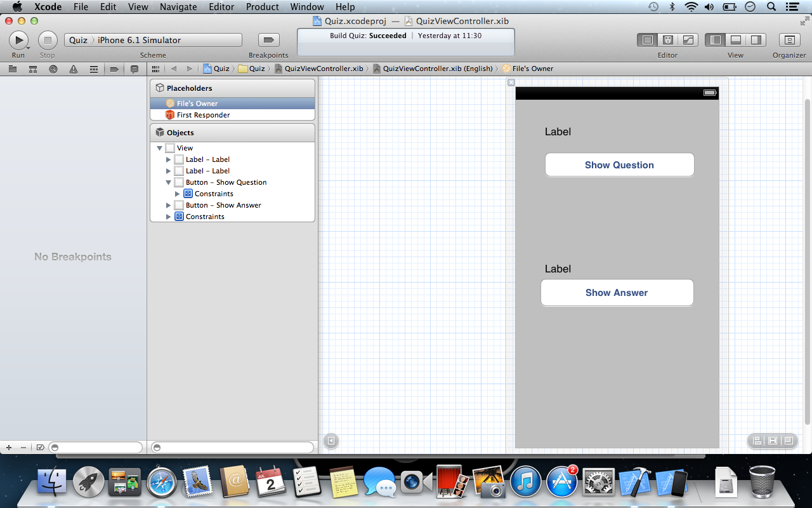Expand the Button – Show Answer row
This screenshot has height=508, width=812.
click(169, 205)
